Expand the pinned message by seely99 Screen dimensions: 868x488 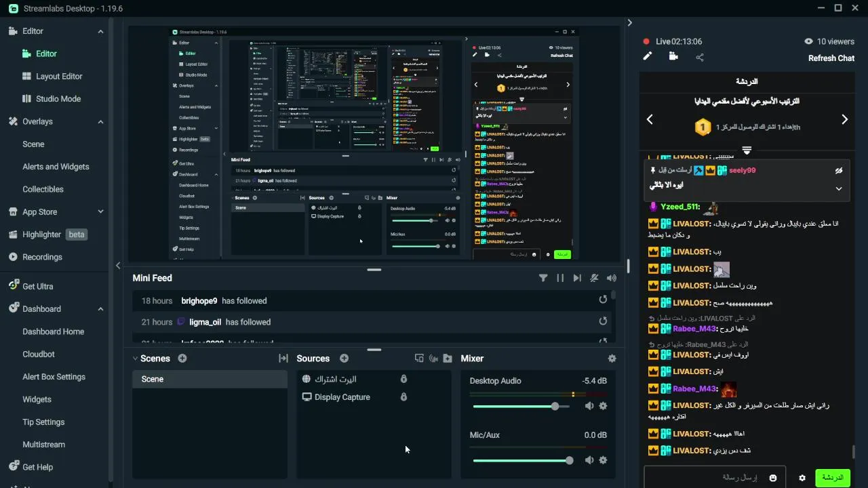(x=839, y=189)
